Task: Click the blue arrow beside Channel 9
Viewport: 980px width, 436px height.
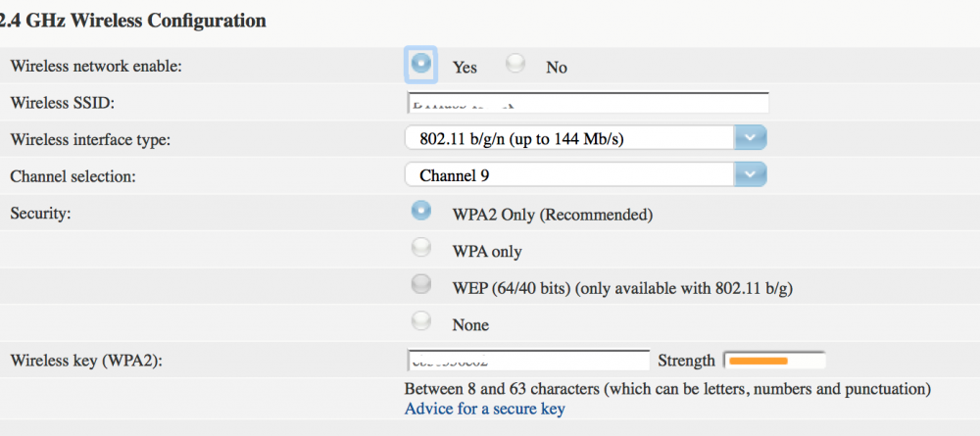Action: (x=751, y=175)
